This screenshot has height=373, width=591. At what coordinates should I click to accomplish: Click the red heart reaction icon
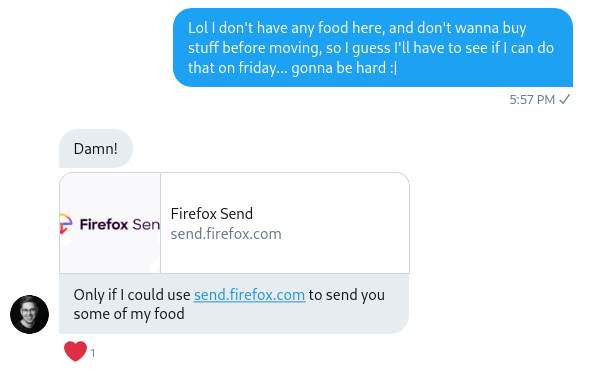[75, 351]
